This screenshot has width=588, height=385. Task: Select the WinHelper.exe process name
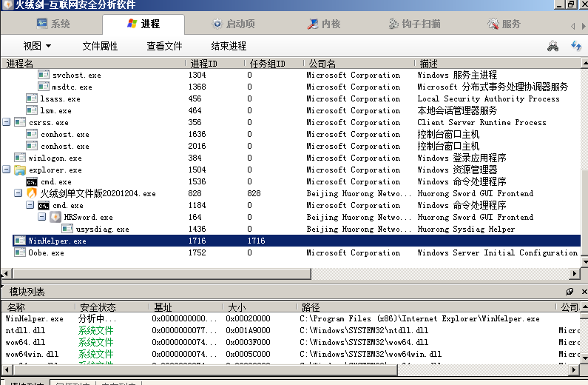pyautogui.click(x=57, y=241)
